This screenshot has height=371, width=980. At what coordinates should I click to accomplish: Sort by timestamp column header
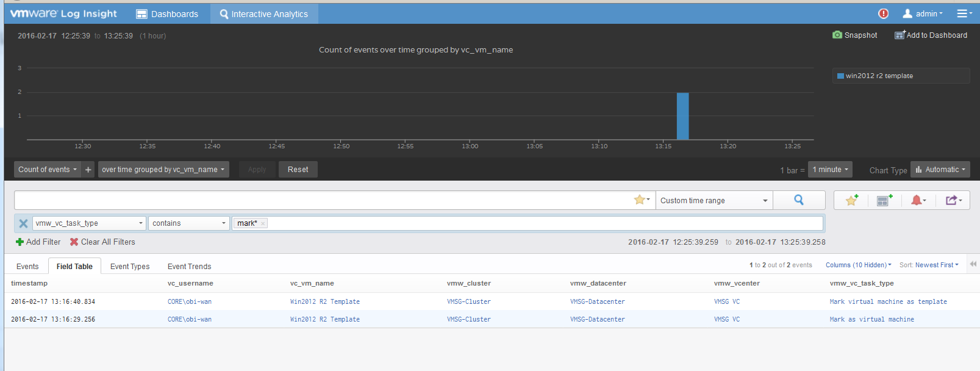[29, 283]
